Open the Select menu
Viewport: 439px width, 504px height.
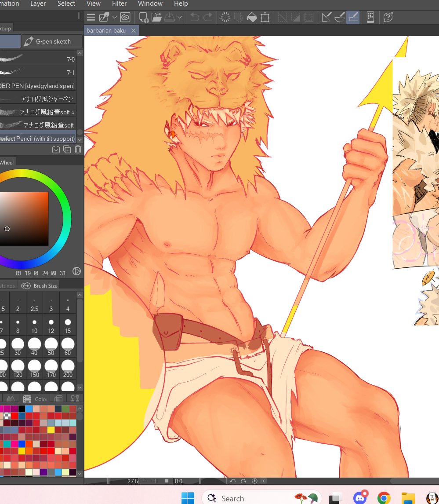(66, 4)
